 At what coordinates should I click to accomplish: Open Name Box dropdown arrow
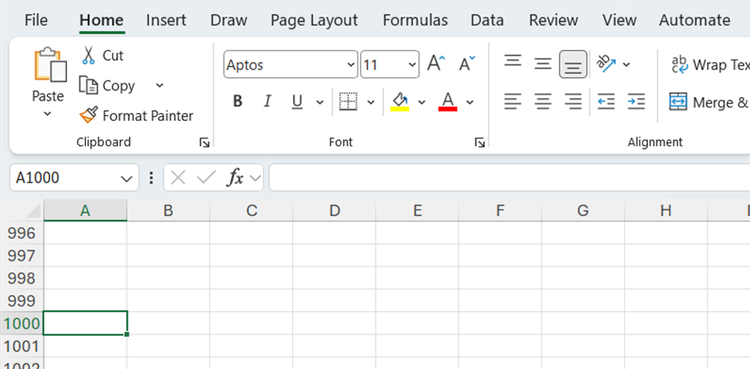(x=126, y=179)
